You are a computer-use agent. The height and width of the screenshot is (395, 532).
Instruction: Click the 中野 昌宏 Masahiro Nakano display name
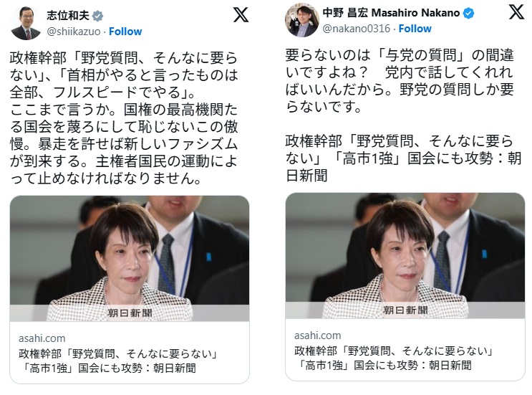pyautogui.click(x=391, y=13)
